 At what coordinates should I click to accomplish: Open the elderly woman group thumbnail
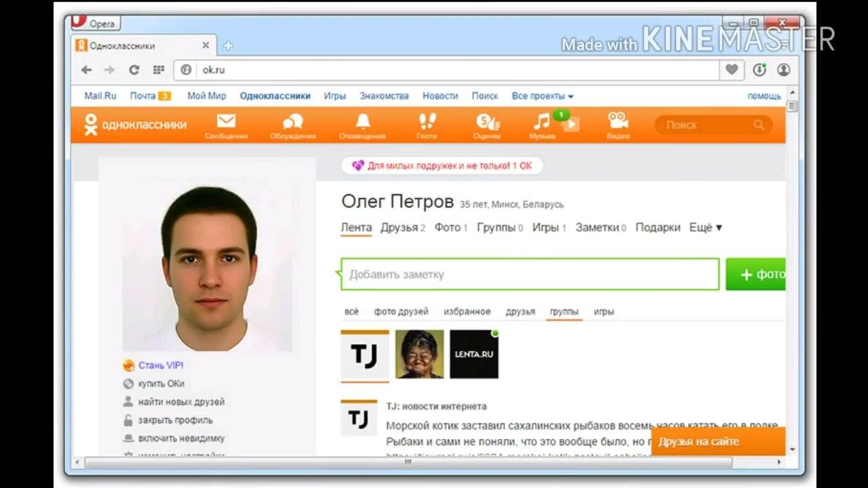(x=420, y=354)
